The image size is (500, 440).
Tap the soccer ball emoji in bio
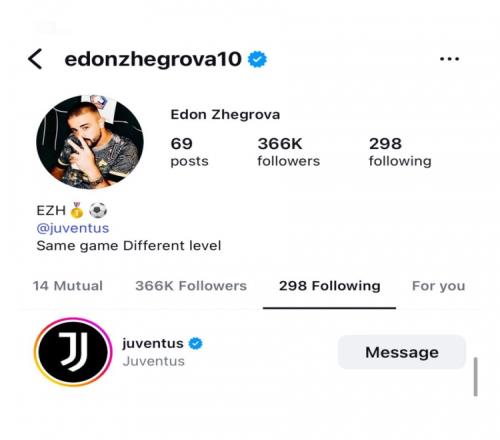[98, 210]
